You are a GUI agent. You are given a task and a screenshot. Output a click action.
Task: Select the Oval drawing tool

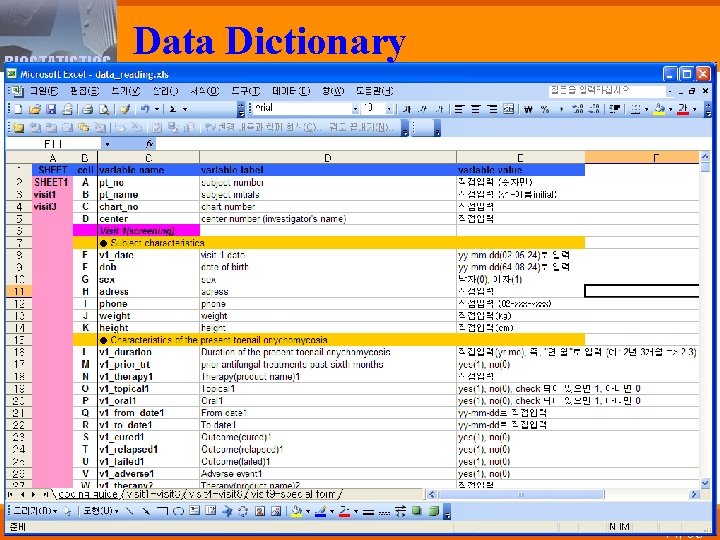coord(179,511)
